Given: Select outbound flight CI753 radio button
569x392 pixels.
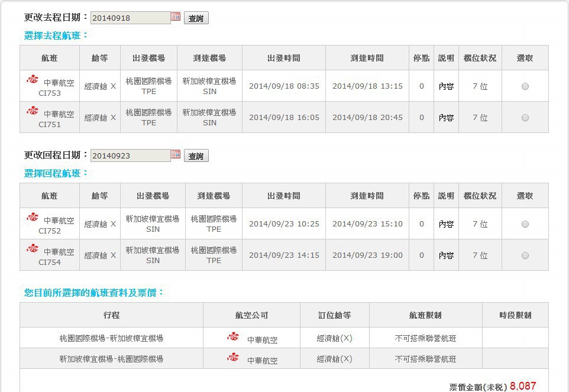Looking at the screenshot, I should tap(525, 86).
